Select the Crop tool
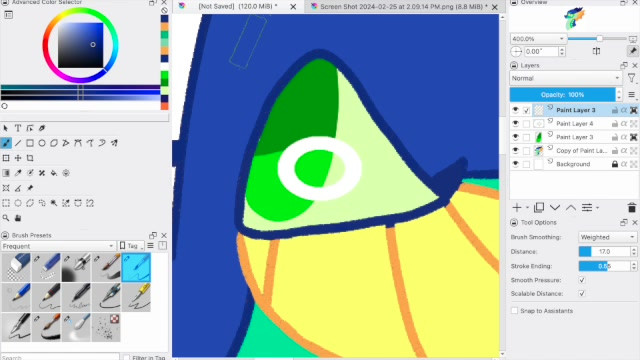The width and height of the screenshot is (640, 360). [30, 158]
